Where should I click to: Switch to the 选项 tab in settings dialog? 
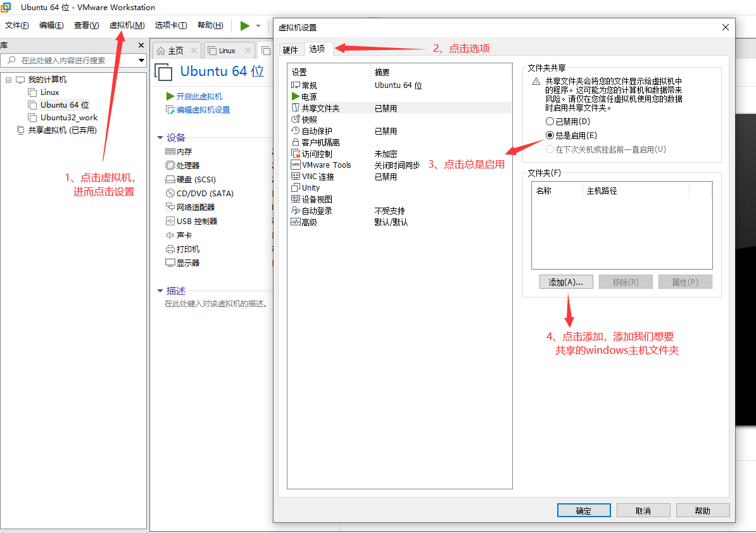point(317,49)
